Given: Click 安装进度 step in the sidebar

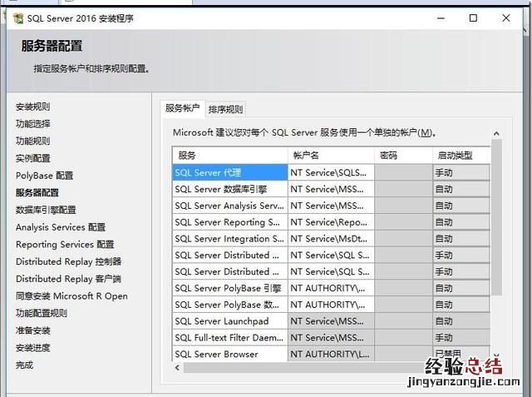Looking at the screenshot, I should (33, 348).
